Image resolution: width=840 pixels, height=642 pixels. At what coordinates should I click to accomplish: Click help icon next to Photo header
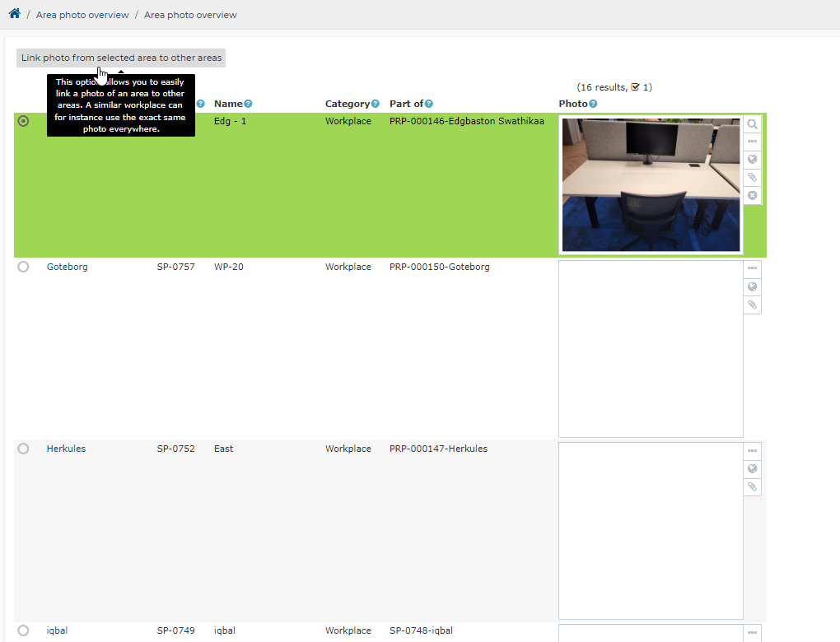click(593, 104)
